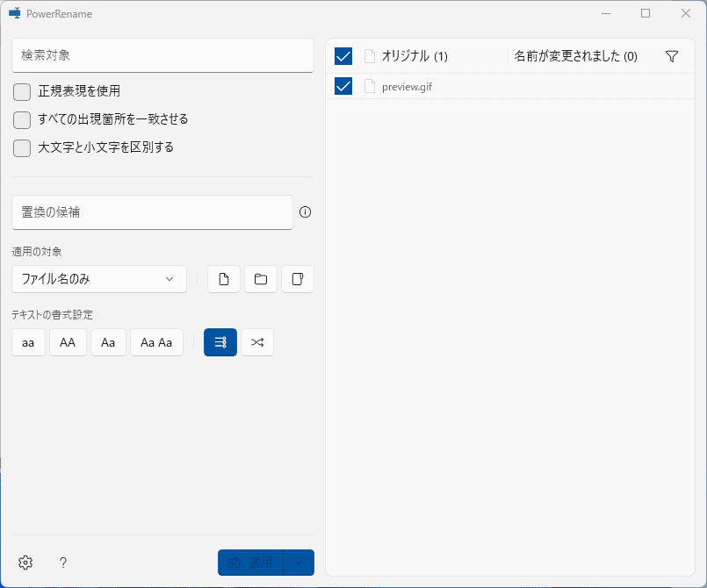This screenshot has height=588, width=707.
Task: Click the 名前が変更されました (0) column header
Action: click(576, 56)
